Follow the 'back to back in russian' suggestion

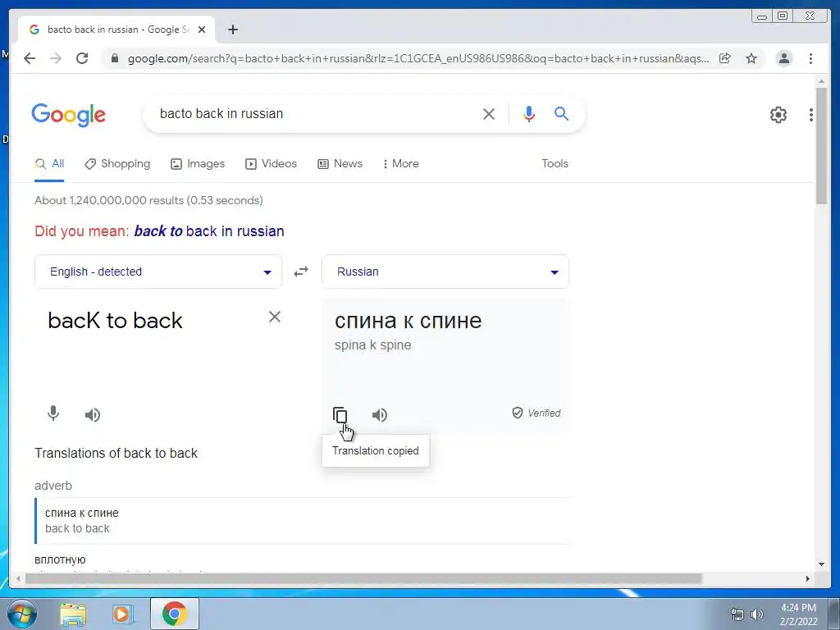(x=209, y=231)
